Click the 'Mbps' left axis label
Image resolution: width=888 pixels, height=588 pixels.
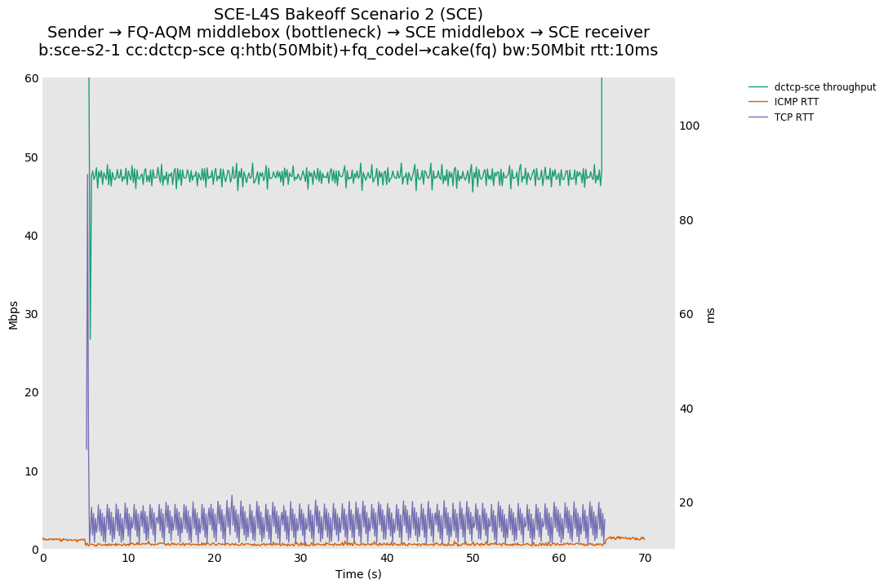14,315
